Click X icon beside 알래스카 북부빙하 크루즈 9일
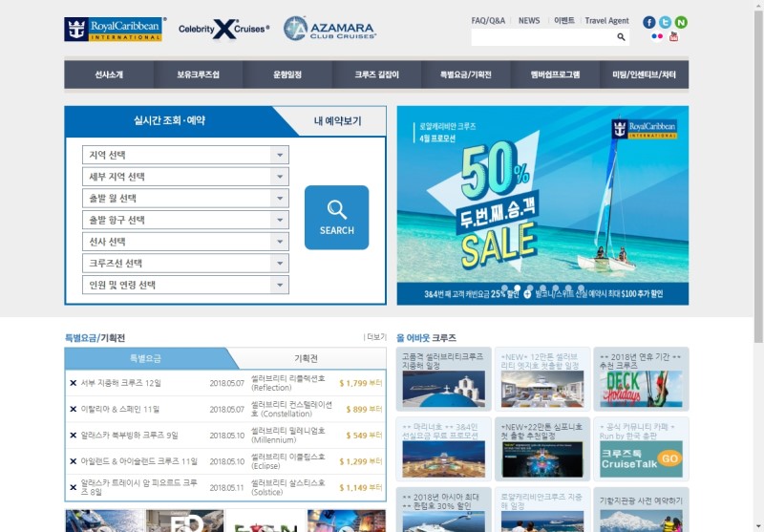The height and width of the screenshot is (532, 764). click(x=74, y=435)
